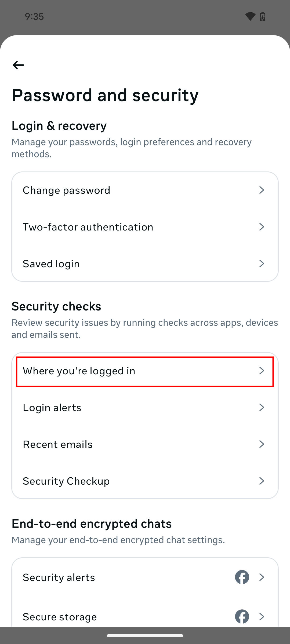Tap the back arrow icon
Screen dimensions: 290x644
[18, 65]
